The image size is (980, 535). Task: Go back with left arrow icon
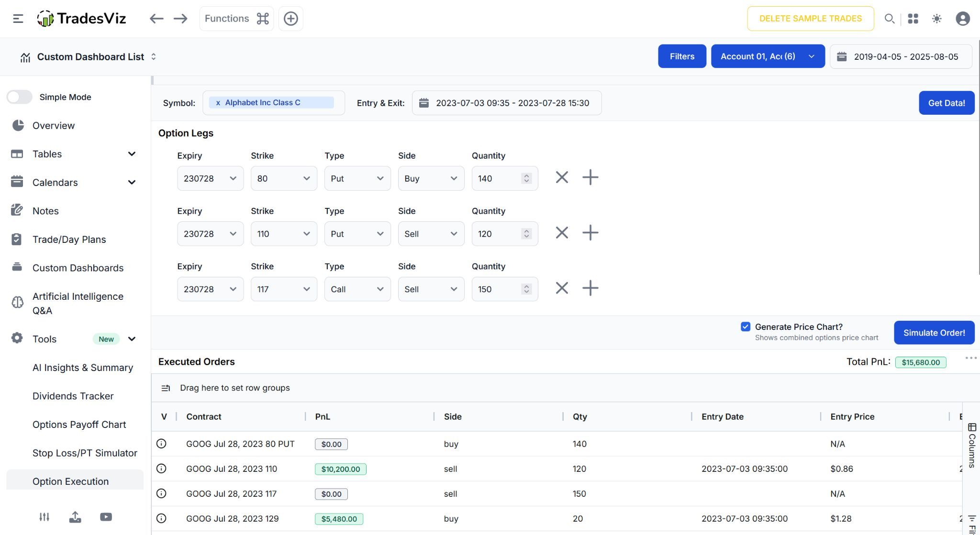[156, 19]
